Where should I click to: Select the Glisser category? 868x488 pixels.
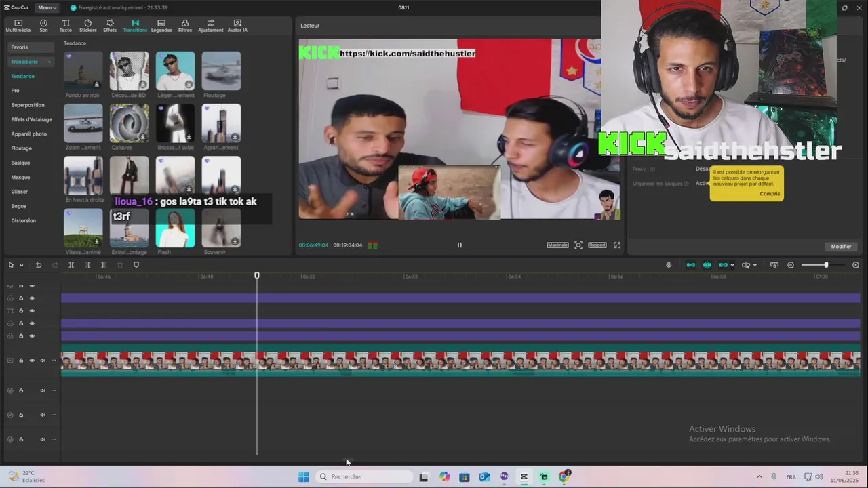[19, 192]
